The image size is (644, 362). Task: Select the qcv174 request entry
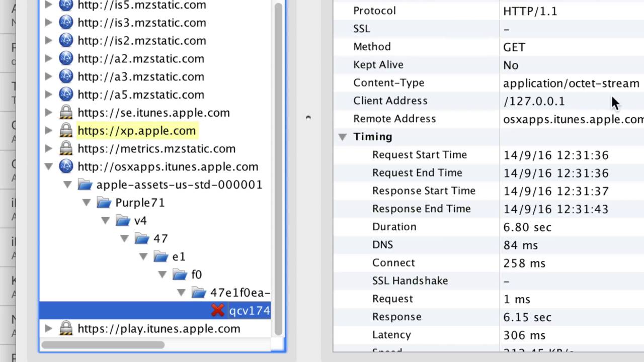[155, 311]
